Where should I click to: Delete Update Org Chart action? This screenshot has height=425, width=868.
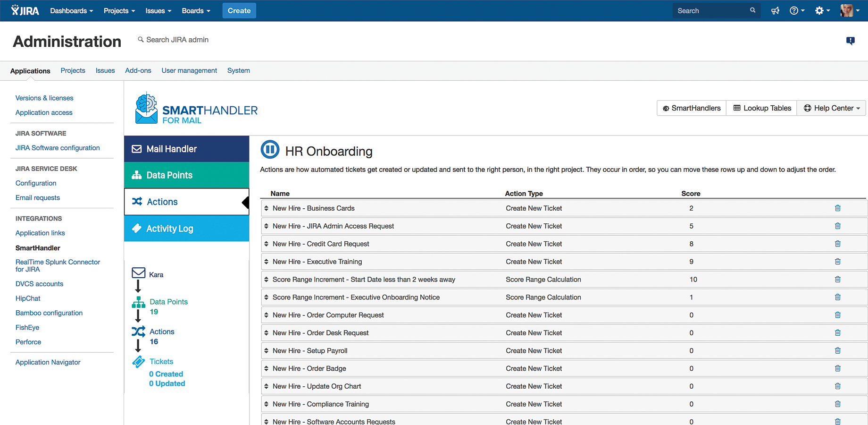coord(838,386)
